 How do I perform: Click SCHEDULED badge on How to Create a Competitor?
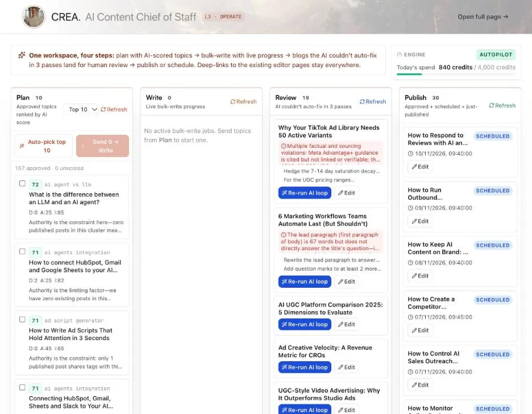click(493, 300)
